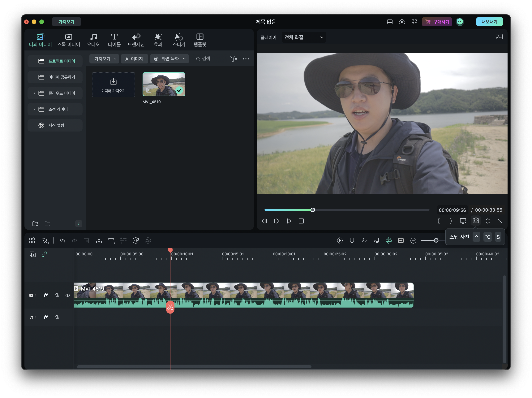
Task: Click the marker shield icon
Action: 352,241
